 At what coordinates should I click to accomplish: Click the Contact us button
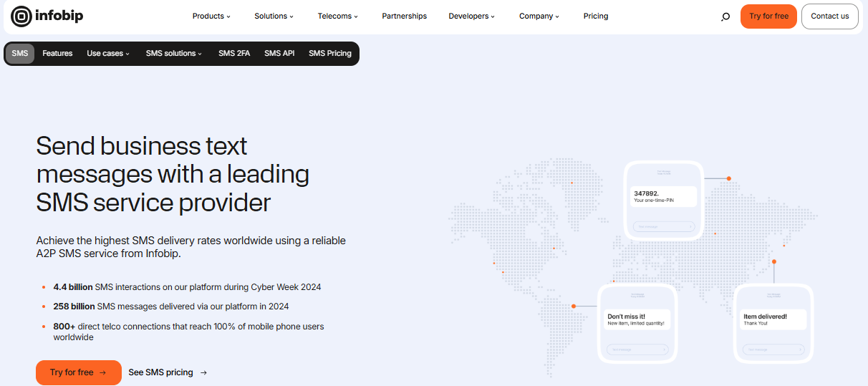830,16
